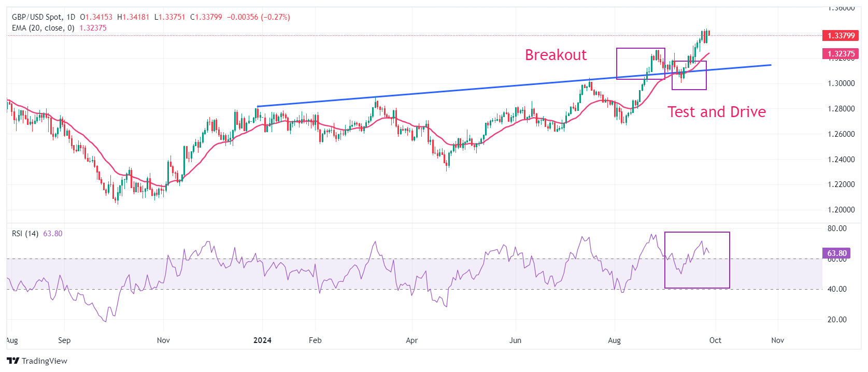Select the "Breakout" text annotation

click(556, 55)
